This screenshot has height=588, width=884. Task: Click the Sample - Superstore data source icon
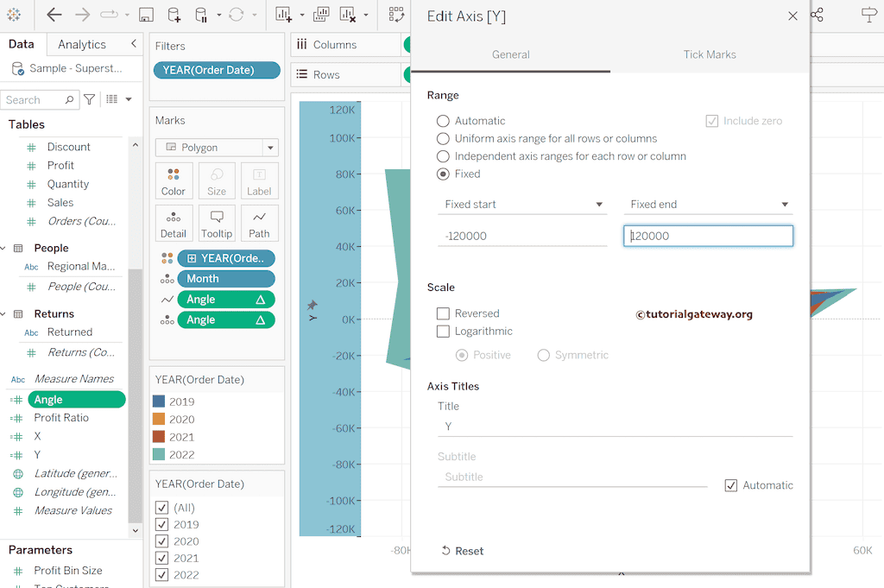pyautogui.click(x=17, y=69)
